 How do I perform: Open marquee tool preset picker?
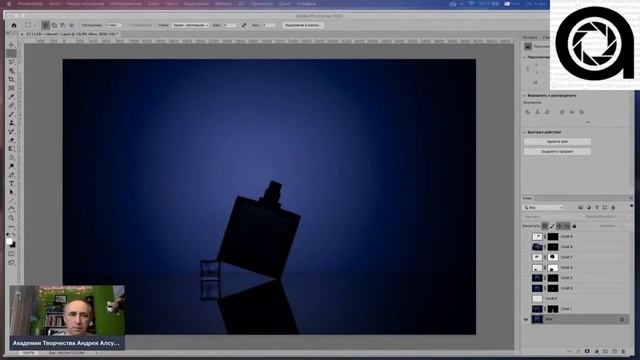coord(30,25)
